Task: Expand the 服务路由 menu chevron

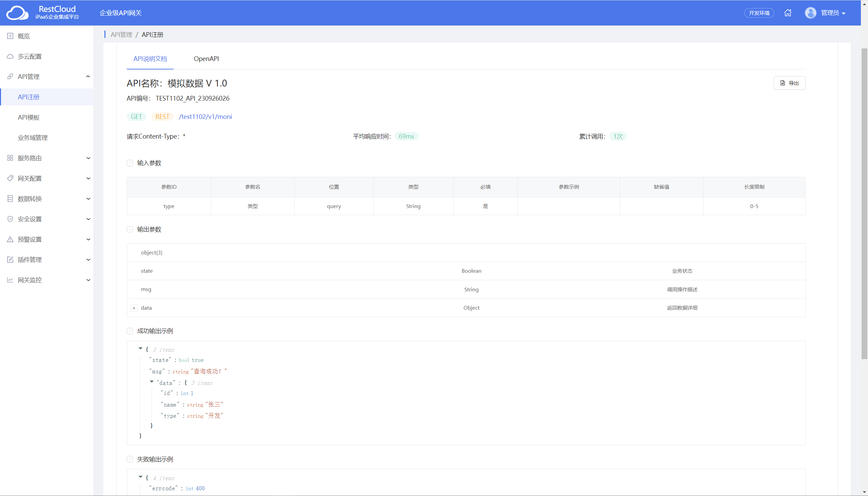Action: (88, 158)
